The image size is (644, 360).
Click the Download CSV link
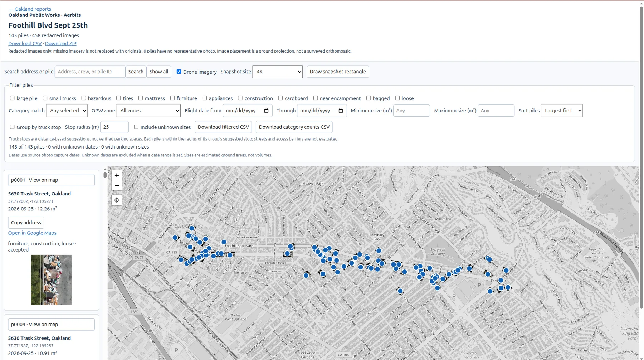coord(25,43)
